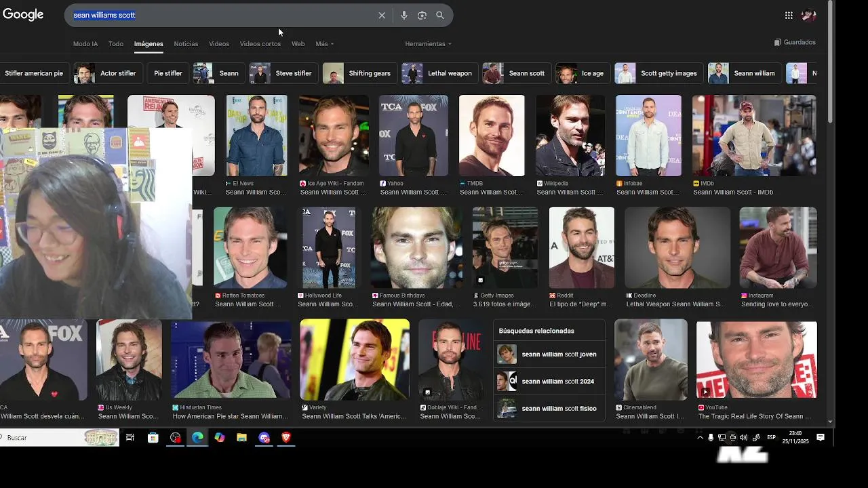Screen dimensions: 868x488
Task: Open the Google account avatar
Action: coord(808,15)
